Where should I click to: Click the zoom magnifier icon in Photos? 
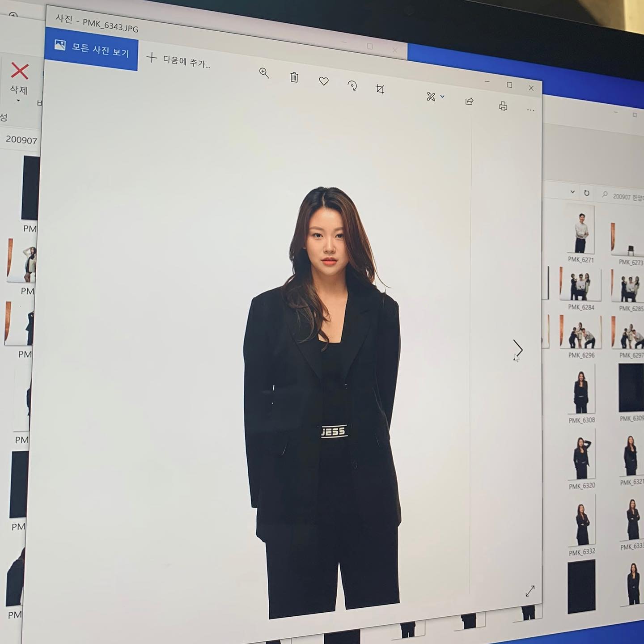[264, 73]
